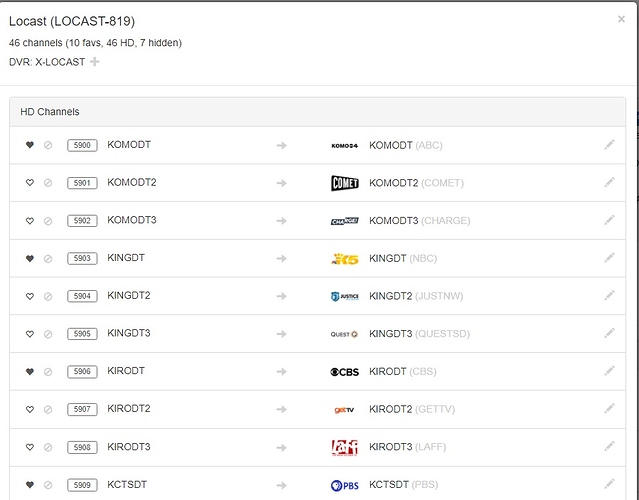Viewport: 639px width, 500px height.
Task: Click the mapping arrow for KINGDT
Action: point(282,258)
